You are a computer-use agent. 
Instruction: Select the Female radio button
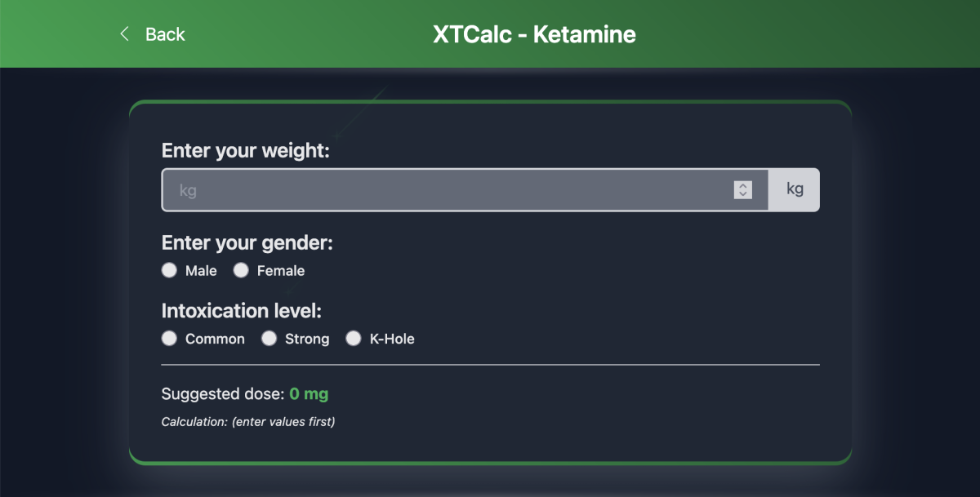coord(241,270)
